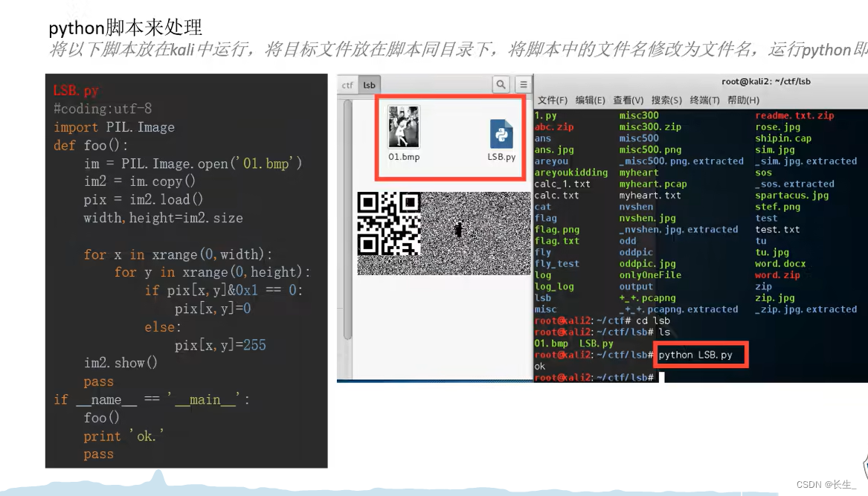Click the slide heading python脚本来处理
The image size is (868, 496).
125,27
